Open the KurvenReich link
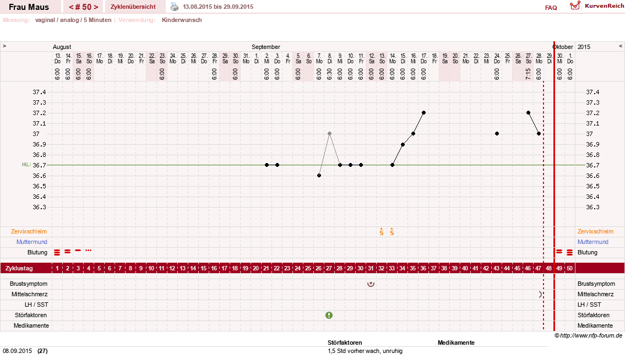Screen dimensions: 625x364 pyautogui.click(x=604, y=6)
